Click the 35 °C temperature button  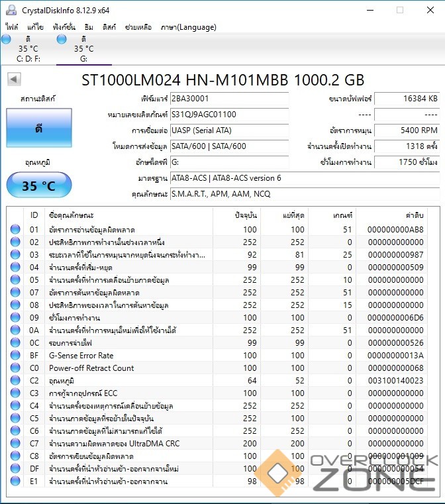pyautogui.click(x=39, y=185)
